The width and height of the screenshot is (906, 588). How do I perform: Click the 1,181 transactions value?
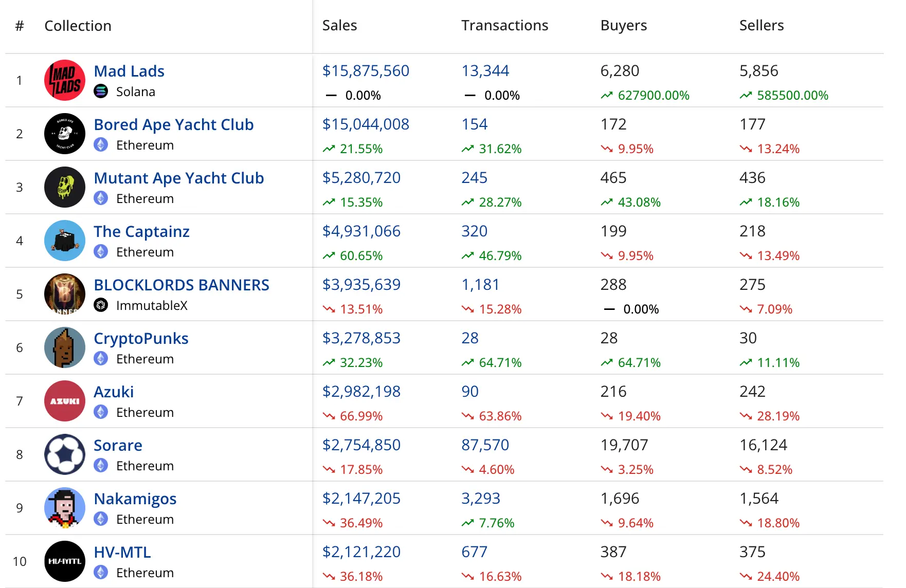(480, 285)
